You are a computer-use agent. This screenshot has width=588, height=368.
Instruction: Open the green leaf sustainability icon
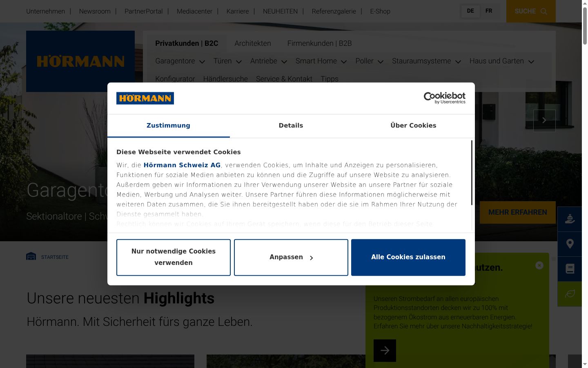(570, 294)
